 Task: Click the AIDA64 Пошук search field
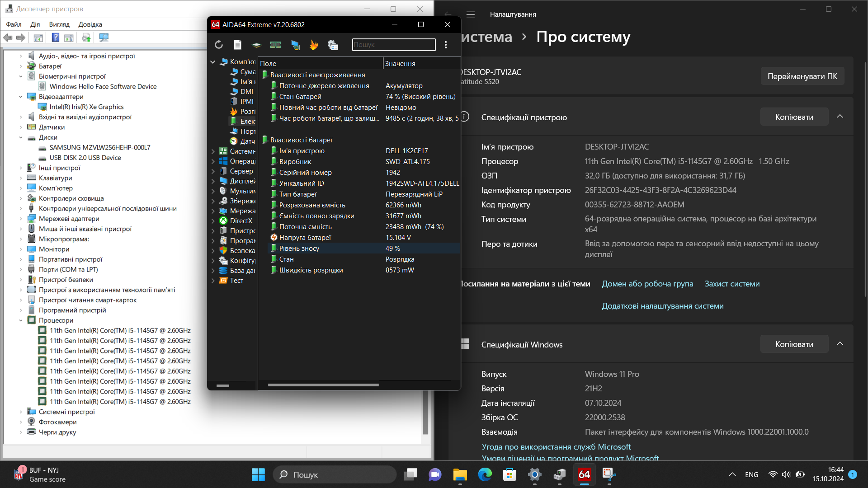(x=394, y=45)
